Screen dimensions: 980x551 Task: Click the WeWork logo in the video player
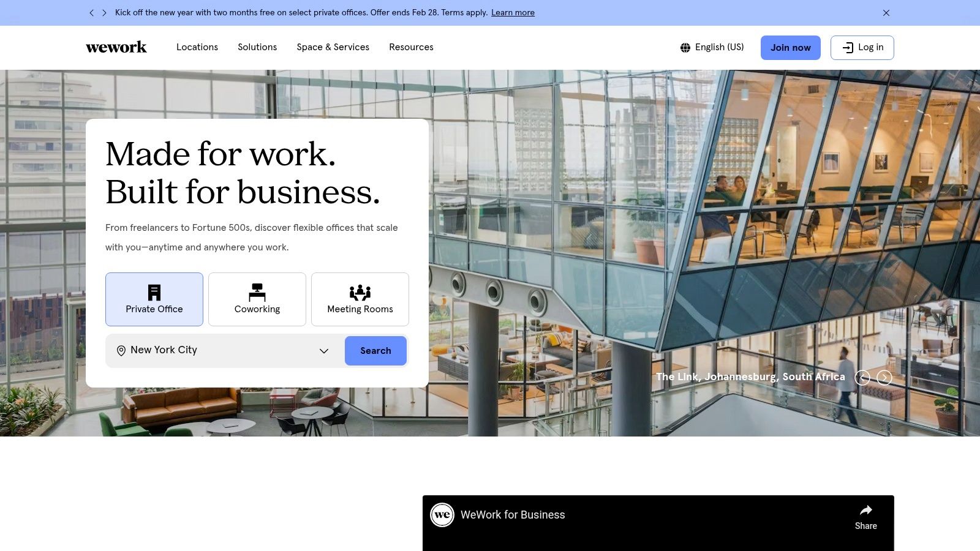(442, 515)
